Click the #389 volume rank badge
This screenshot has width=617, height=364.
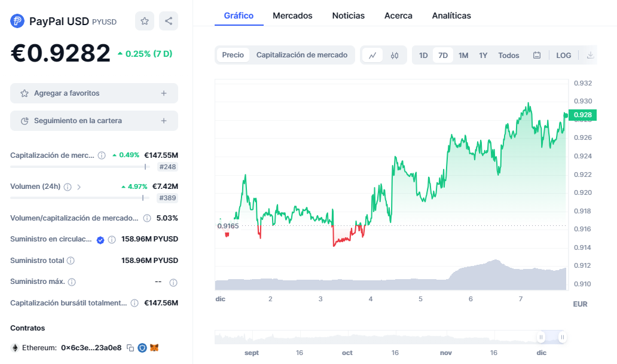point(167,198)
